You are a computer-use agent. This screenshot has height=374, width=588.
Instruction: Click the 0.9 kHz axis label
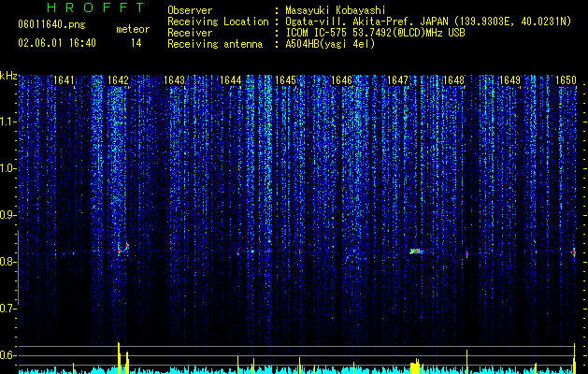[8, 215]
